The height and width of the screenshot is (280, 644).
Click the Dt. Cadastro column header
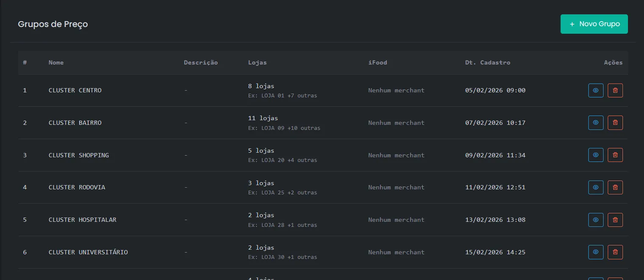coord(488,63)
